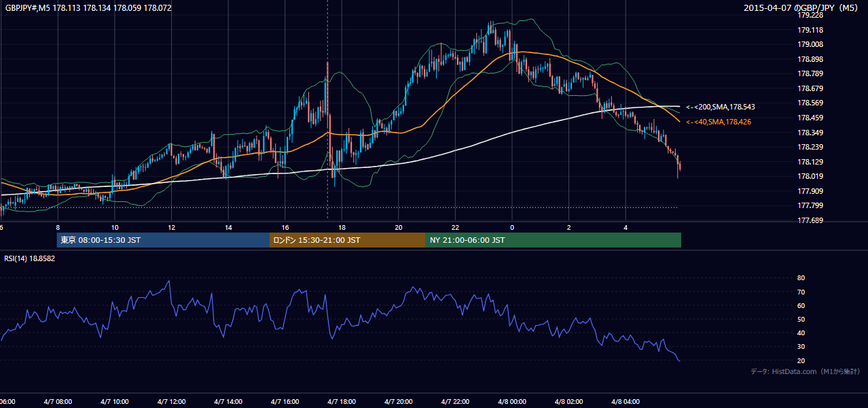This screenshot has height=408, width=868.
Task: Click the 4/7 18:00 time axis label
Action: tap(342, 401)
